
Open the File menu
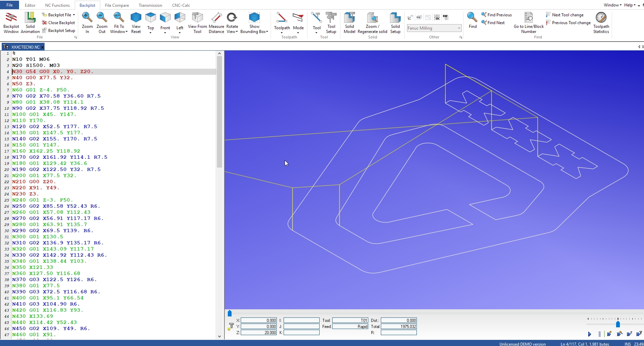point(10,5)
